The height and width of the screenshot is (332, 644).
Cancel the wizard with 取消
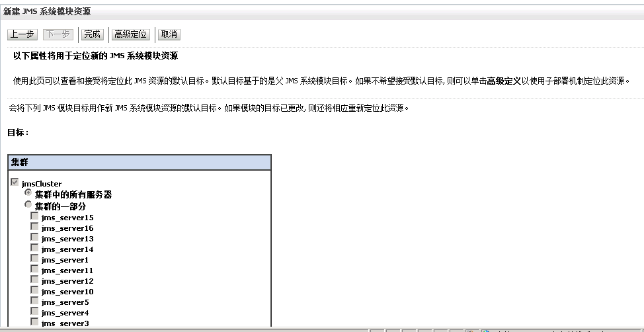(x=169, y=34)
